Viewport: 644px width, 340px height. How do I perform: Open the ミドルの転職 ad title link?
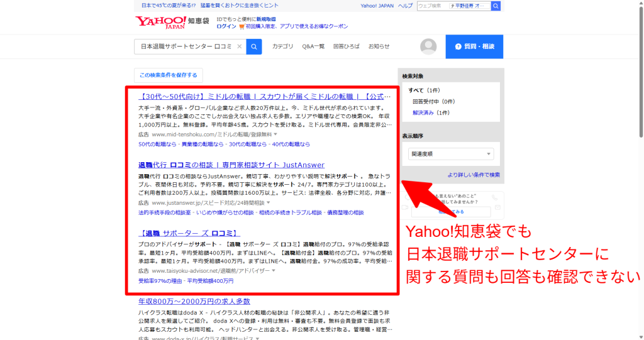265,97
